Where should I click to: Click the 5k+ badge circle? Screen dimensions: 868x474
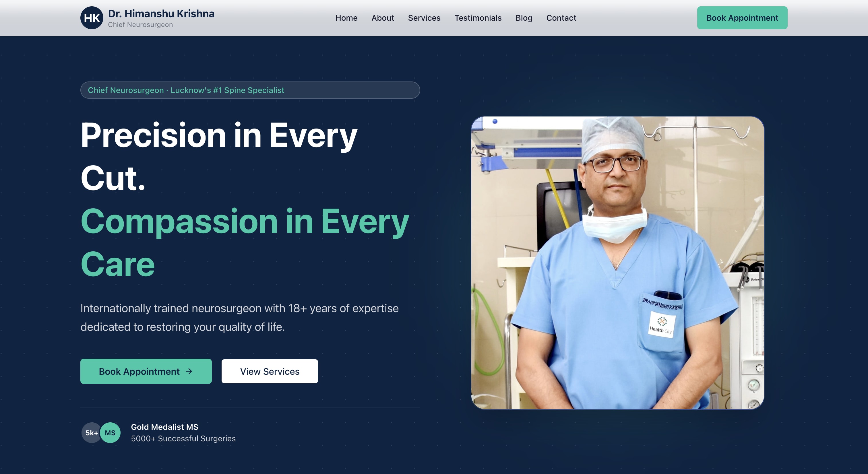(91, 433)
